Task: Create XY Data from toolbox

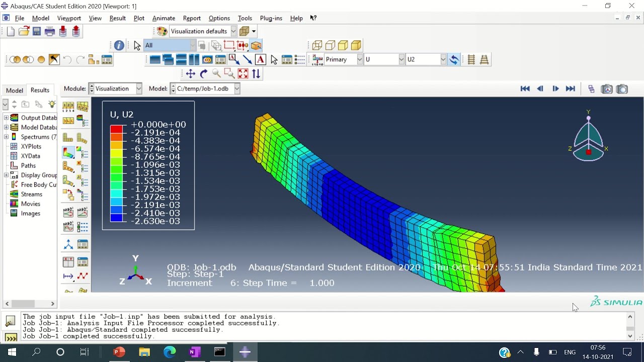Action: pyautogui.click(x=68, y=262)
